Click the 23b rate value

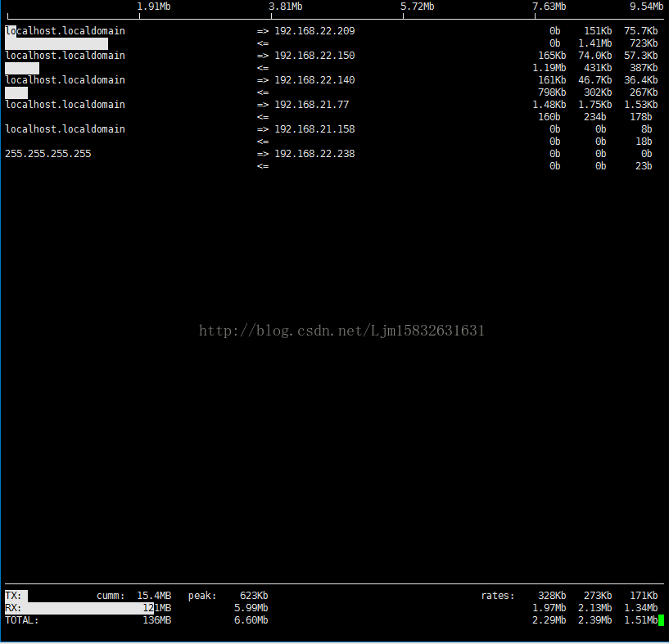(644, 166)
